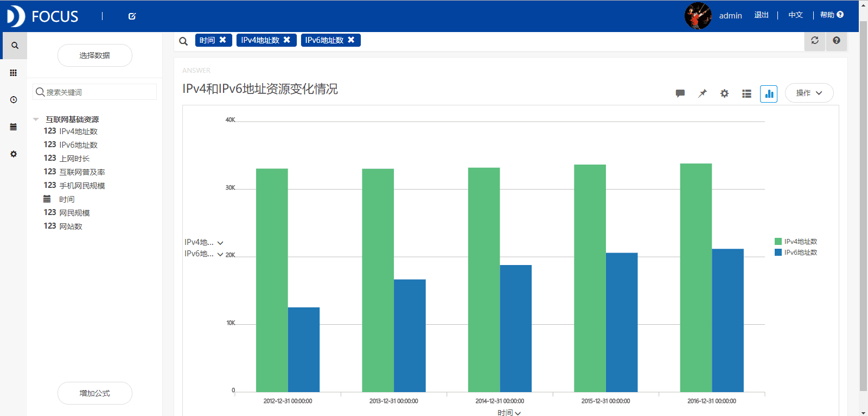Open the data table icon in sidebar
The image size is (868, 416).
tap(14, 127)
